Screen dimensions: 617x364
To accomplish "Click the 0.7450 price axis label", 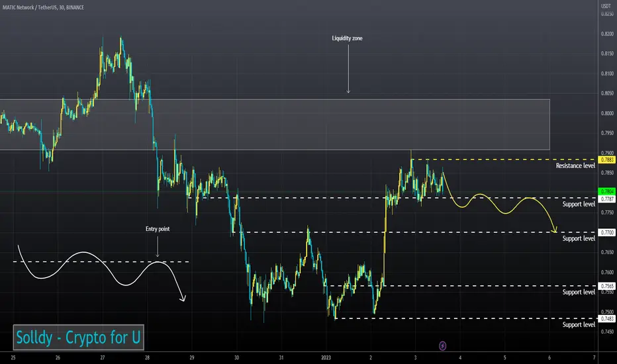I will click(x=607, y=332).
